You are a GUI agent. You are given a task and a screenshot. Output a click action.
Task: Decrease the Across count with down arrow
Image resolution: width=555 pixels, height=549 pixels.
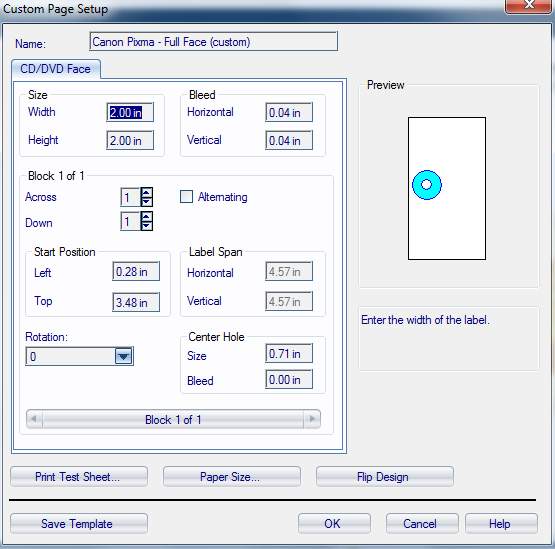(147, 202)
